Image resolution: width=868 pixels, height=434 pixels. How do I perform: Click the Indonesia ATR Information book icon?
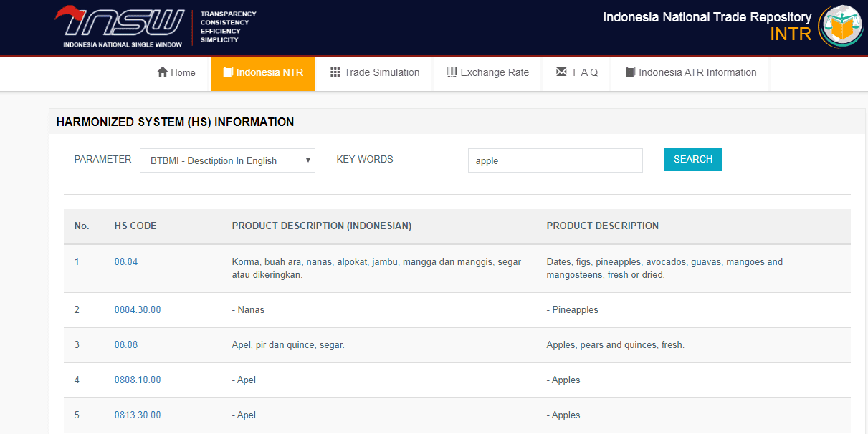point(631,72)
